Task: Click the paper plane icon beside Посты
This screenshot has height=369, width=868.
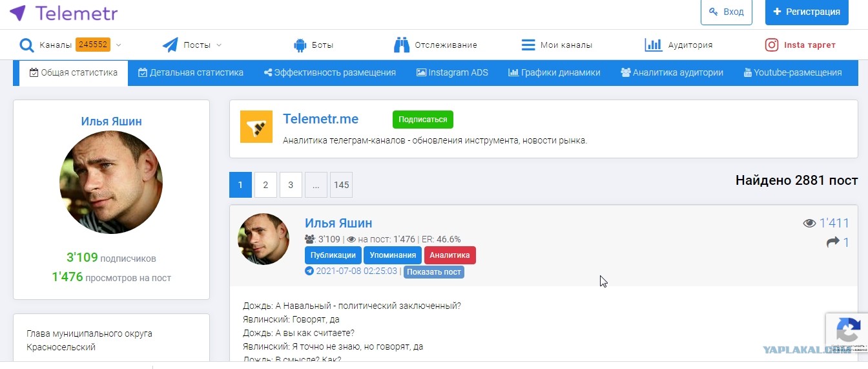Action: tap(170, 45)
